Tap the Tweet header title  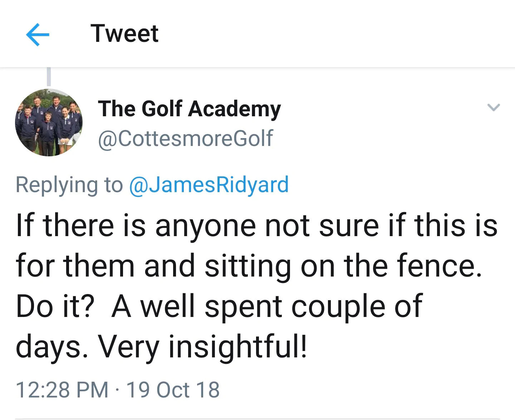point(124,34)
